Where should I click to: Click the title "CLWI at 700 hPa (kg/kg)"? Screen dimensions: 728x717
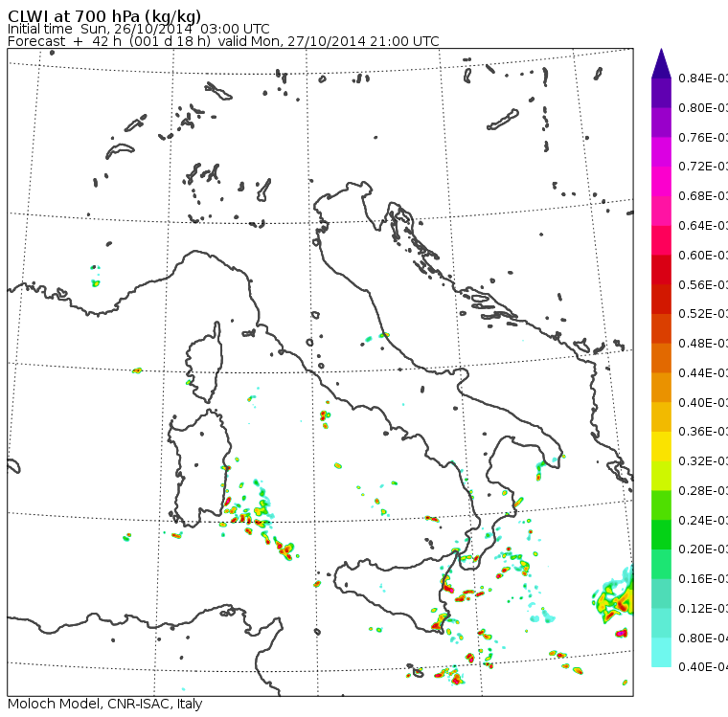[x=104, y=16]
